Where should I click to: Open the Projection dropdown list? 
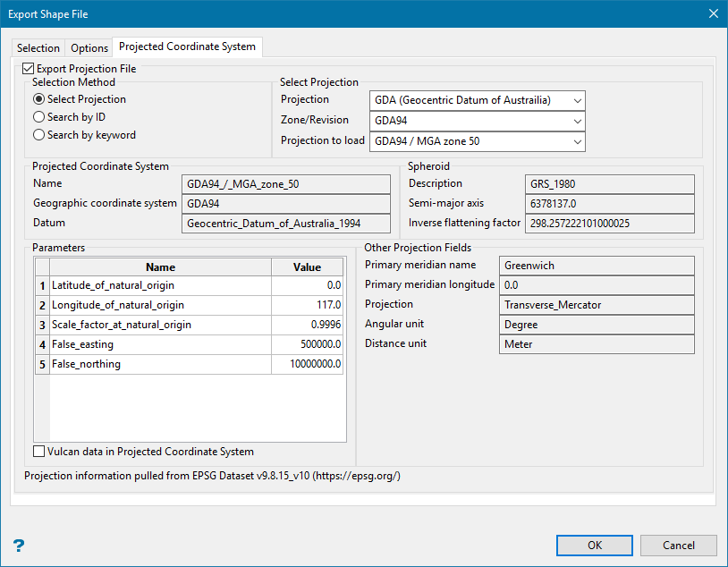pos(477,100)
